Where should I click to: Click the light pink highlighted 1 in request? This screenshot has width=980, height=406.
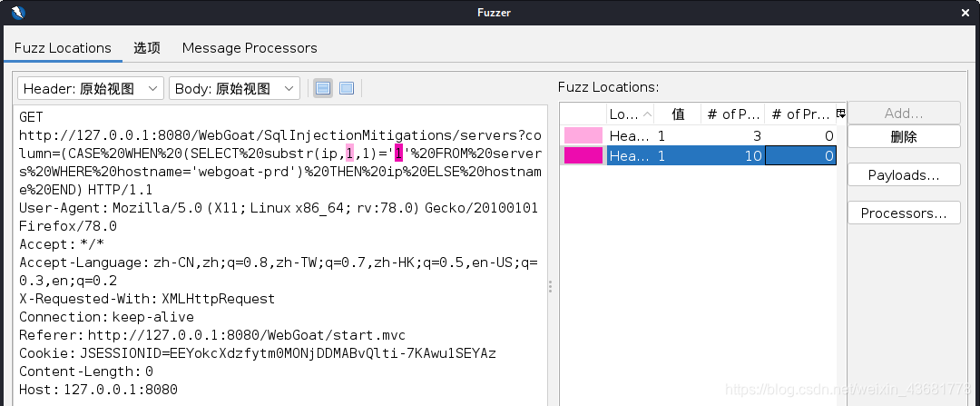click(350, 153)
